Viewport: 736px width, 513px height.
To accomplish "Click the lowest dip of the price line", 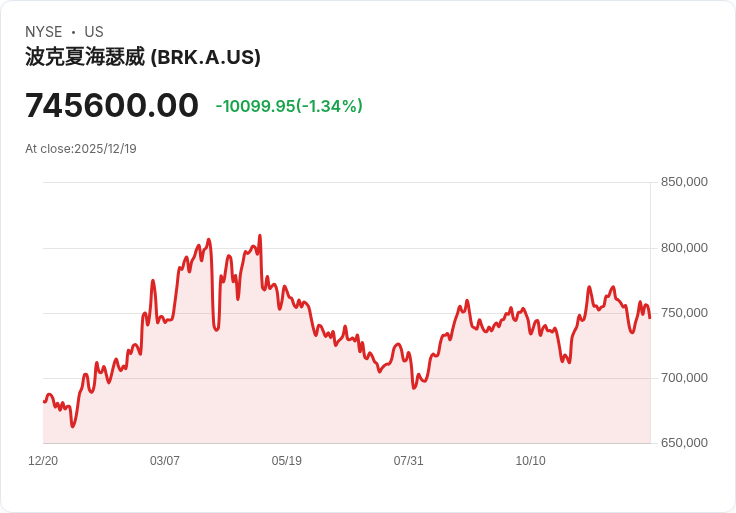I will click(x=73, y=427).
